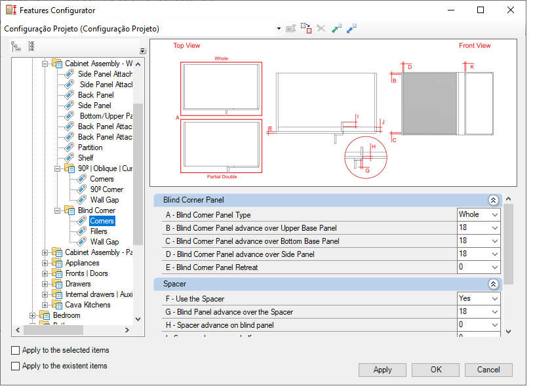Click the Cancel button
The image size is (533, 392).
(x=488, y=370)
